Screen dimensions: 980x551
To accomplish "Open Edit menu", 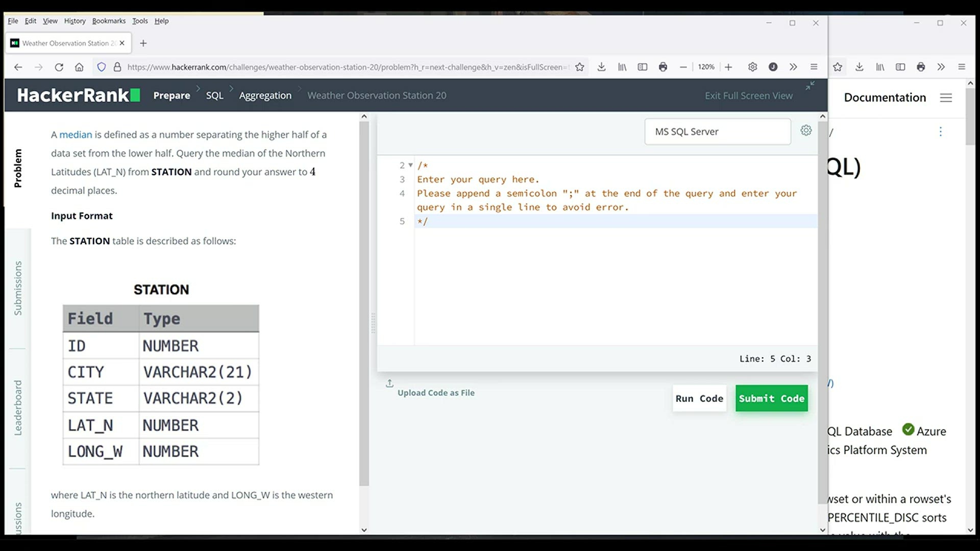I will (31, 21).
